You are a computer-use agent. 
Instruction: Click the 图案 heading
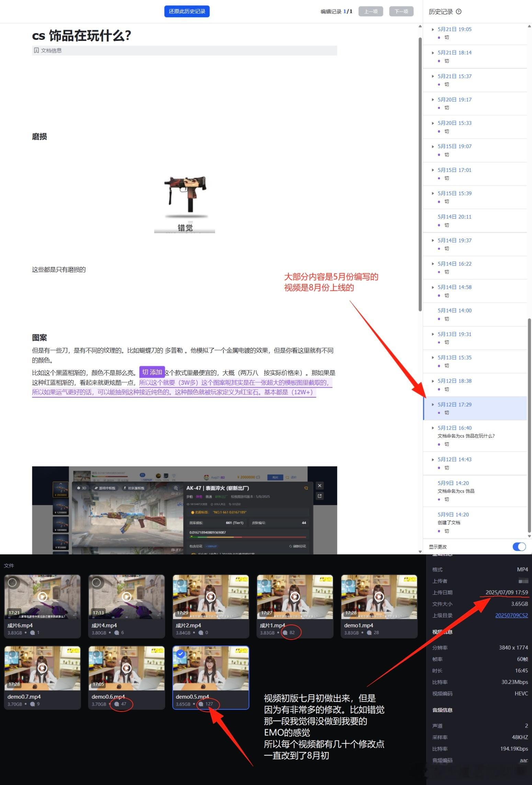[39, 338]
